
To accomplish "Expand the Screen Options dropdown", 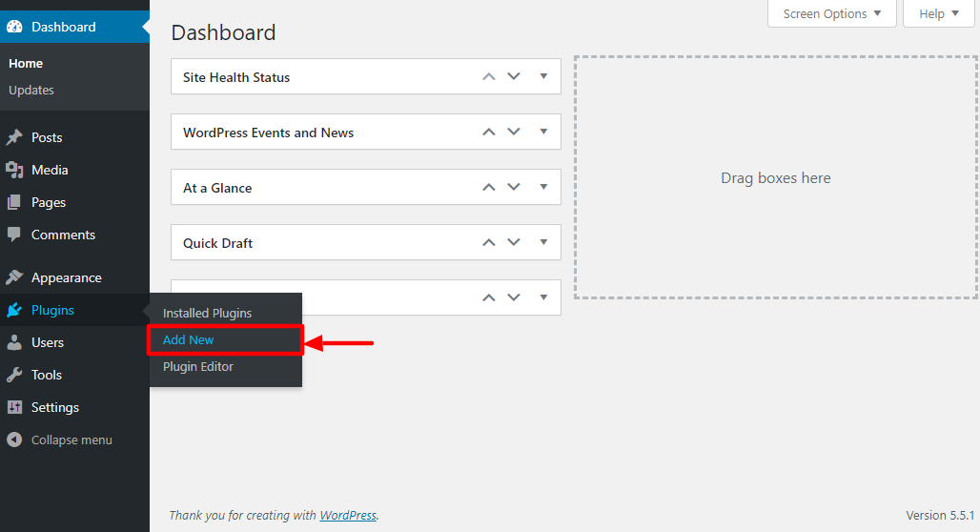I will [832, 13].
